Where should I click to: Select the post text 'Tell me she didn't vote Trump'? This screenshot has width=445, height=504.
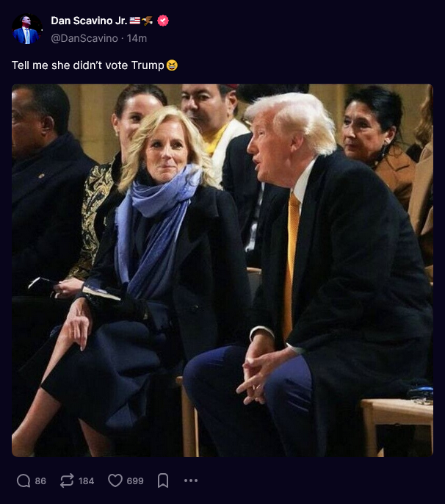87,65
